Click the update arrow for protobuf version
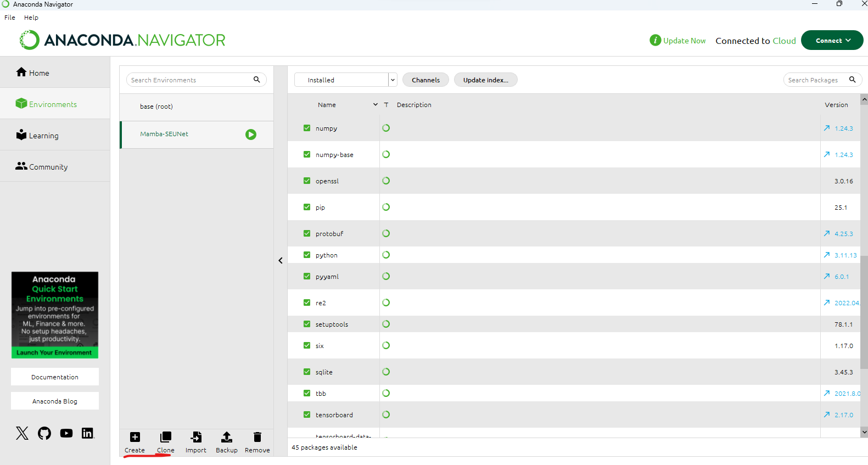Screen dimensions: 868x465 pos(827,233)
